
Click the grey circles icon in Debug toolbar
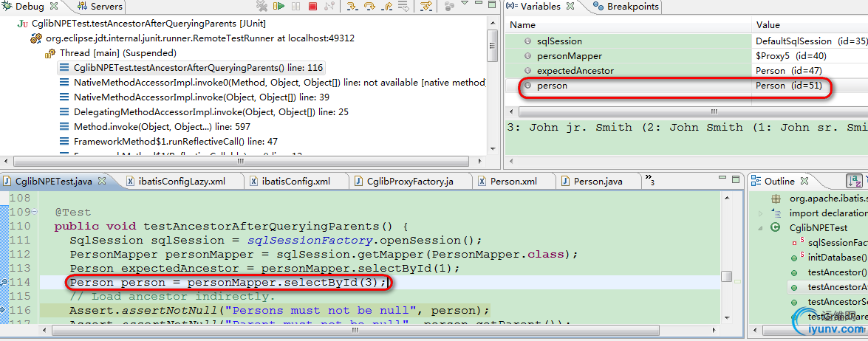click(449, 7)
